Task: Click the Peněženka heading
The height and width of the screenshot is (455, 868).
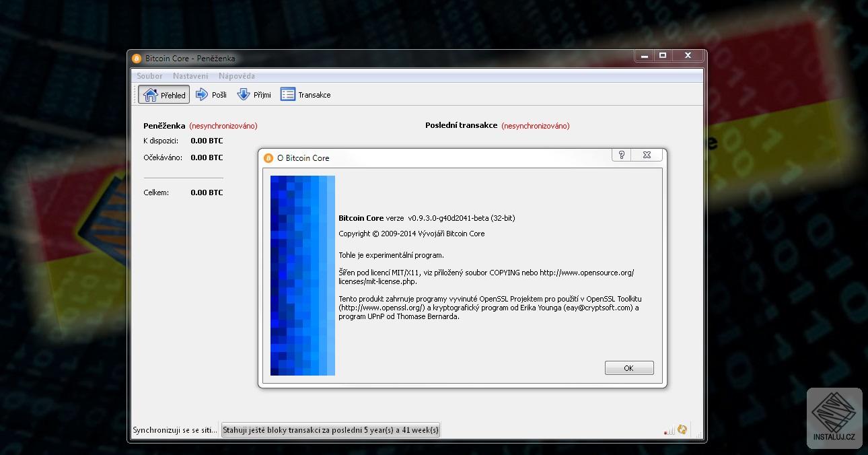Action: click(164, 126)
